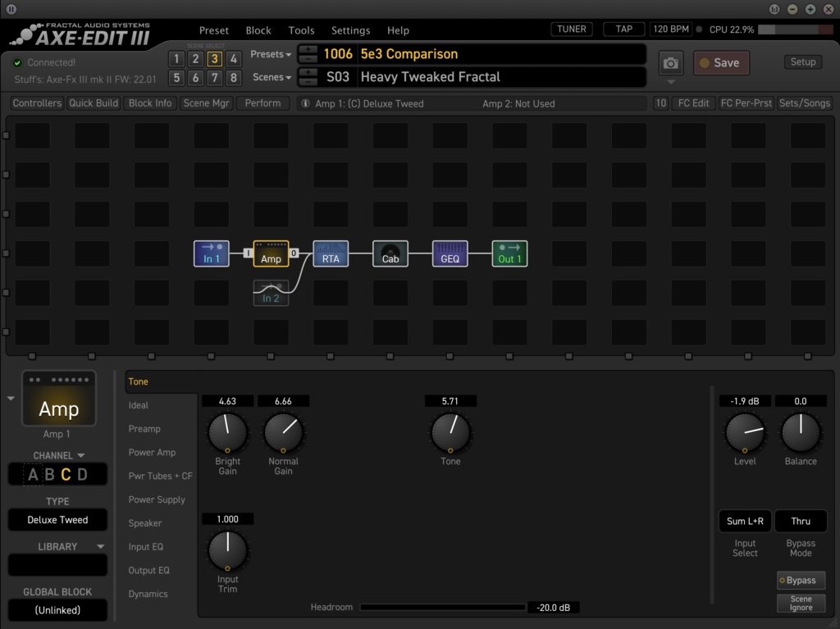Open the LIBRARY dropdown arrow
Image resolution: width=840 pixels, height=629 pixels.
pyautogui.click(x=100, y=546)
